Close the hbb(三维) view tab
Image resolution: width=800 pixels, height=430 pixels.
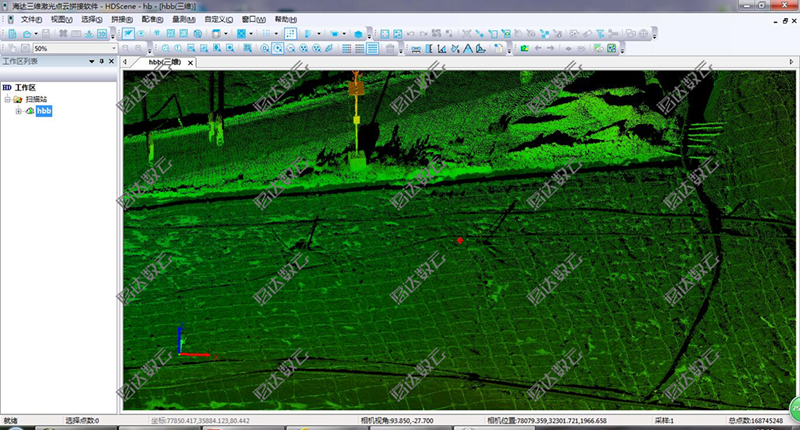pyautogui.click(x=189, y=62)
